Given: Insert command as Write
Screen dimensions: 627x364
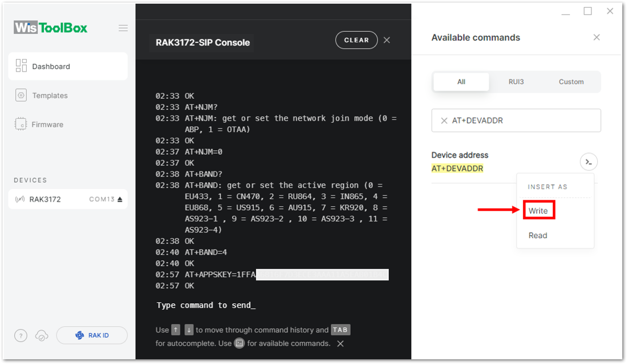Looking at the screenshot, I should (538, 211).
